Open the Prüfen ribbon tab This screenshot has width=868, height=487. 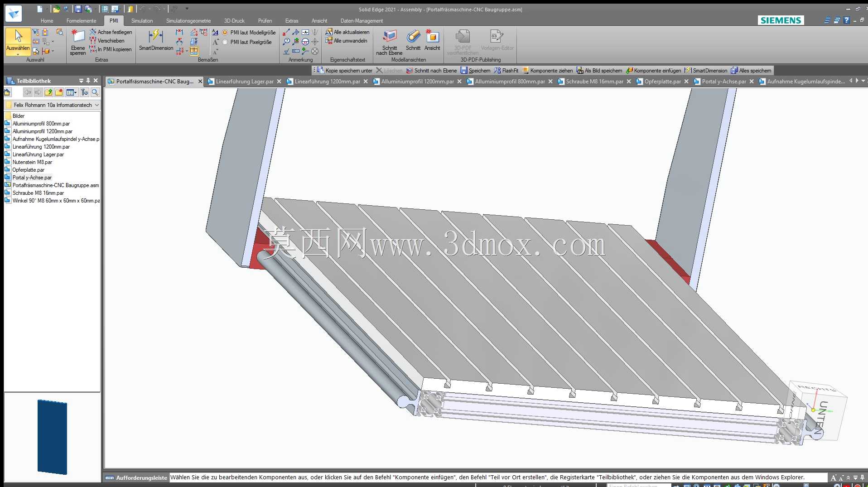tap(265, 21)
